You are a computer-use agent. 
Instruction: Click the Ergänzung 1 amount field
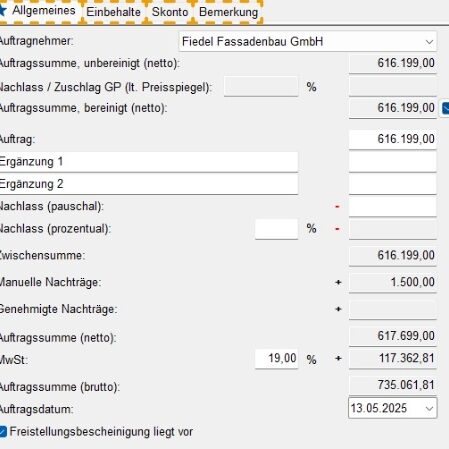click(x=393, y=162)
